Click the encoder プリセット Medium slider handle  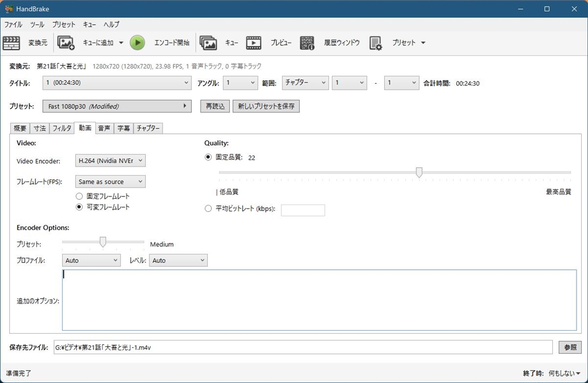coord(102,242)
